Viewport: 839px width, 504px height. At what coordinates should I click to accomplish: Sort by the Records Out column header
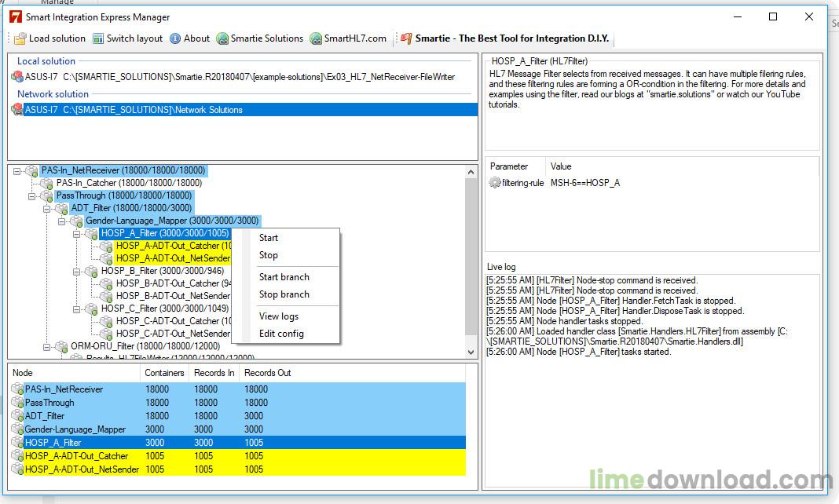point(267,373)
